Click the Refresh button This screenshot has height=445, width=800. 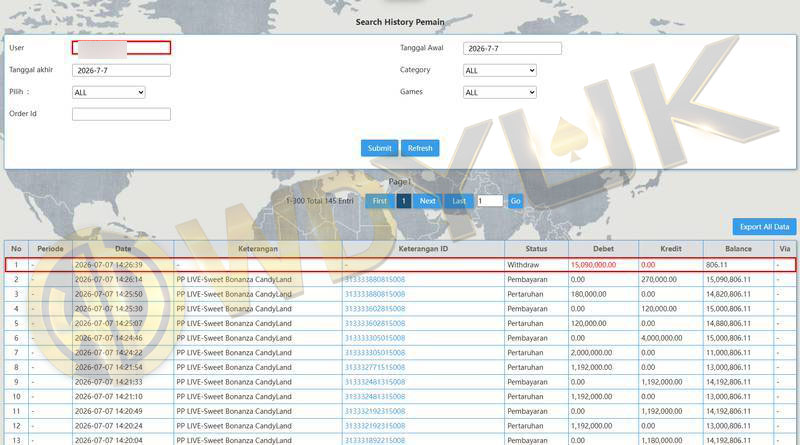(x=420, y=148)
